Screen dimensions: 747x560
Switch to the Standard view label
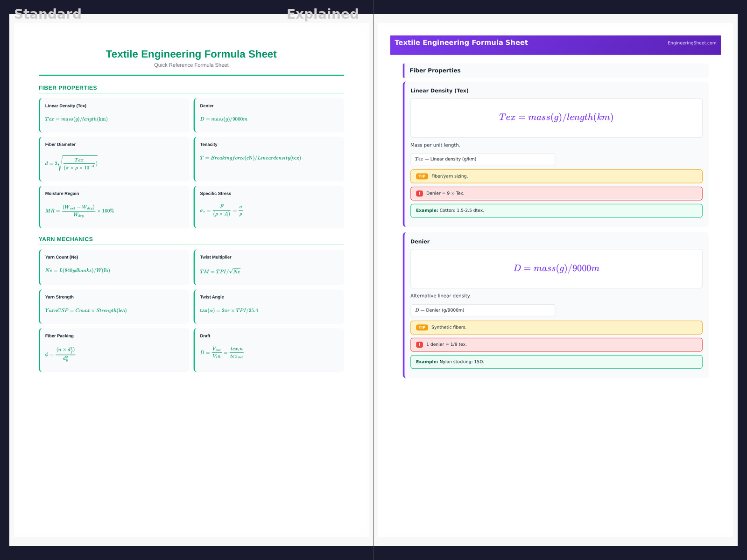pos(48,14)
